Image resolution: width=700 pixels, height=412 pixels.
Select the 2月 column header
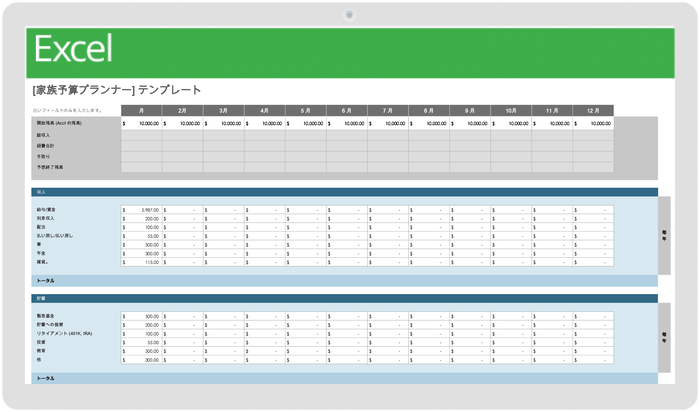click(183, 111)
